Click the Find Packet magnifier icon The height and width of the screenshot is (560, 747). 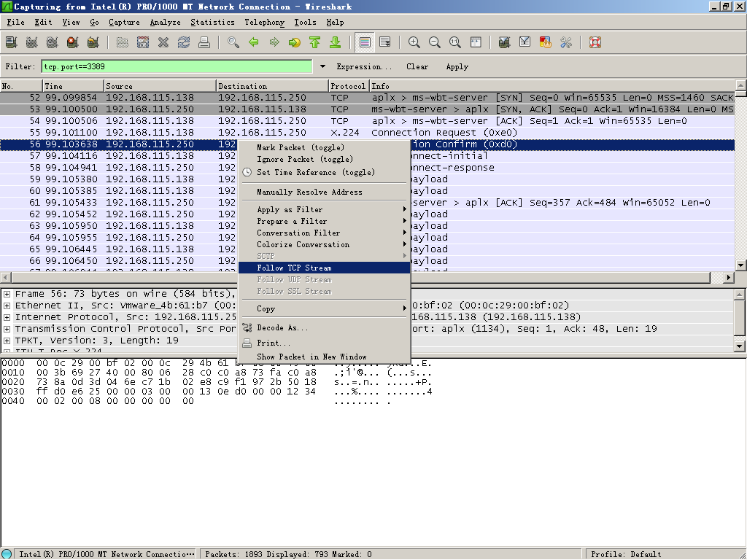(x=233, y=42)
